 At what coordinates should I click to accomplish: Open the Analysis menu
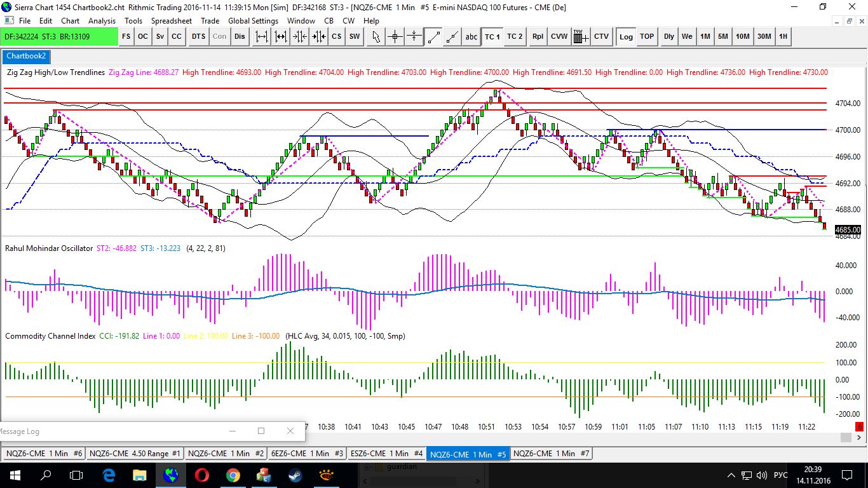click(102, 20)
